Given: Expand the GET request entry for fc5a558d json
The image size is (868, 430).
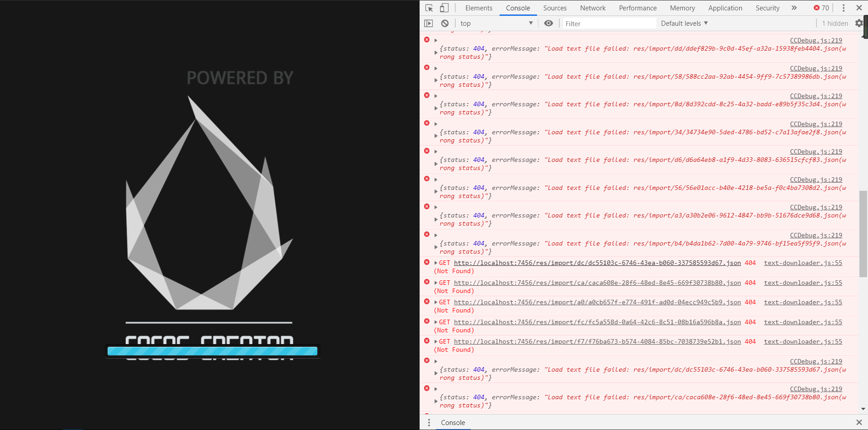Looking at the screenshot, I should click(x=436, y=322).
